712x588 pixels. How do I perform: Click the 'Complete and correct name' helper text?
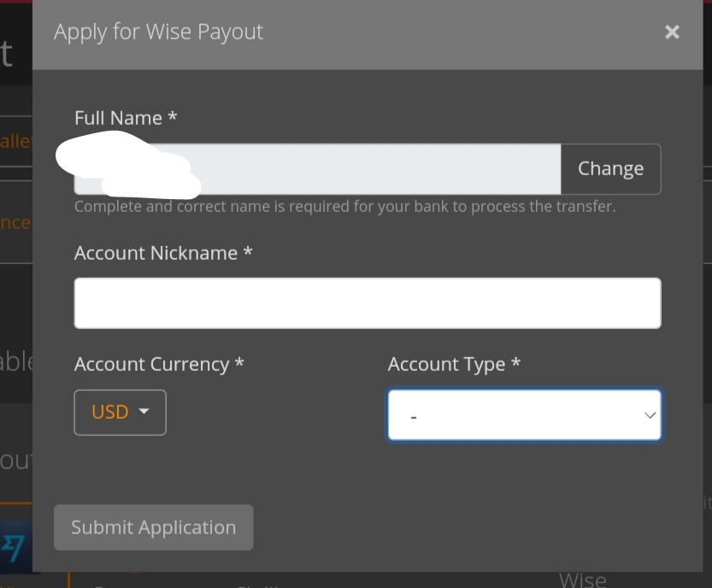pos(345,207)
